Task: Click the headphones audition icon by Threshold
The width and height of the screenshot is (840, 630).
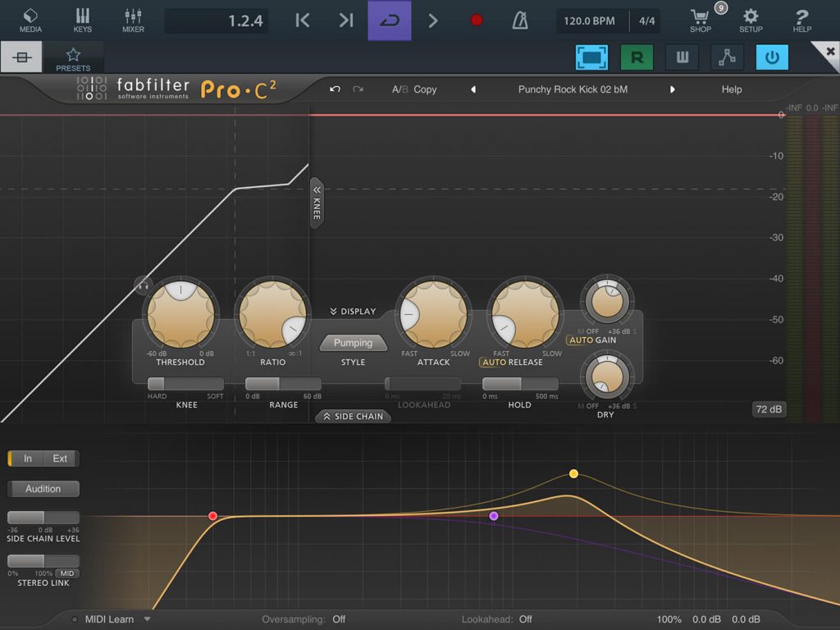Action: click(143, 285)
